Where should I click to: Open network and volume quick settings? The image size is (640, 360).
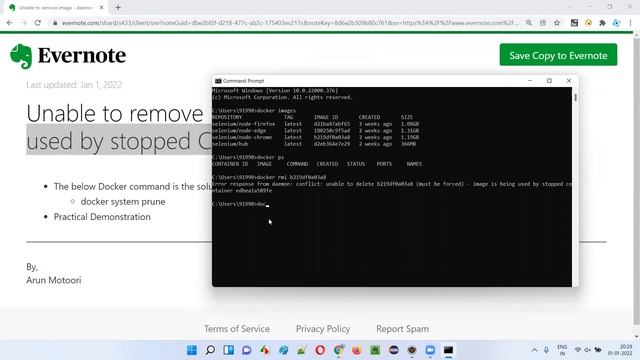588,350
